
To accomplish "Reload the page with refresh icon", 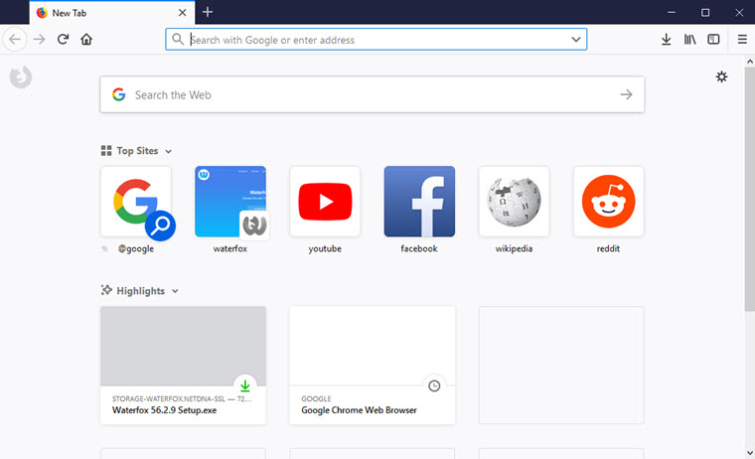I will coord(63,39).
